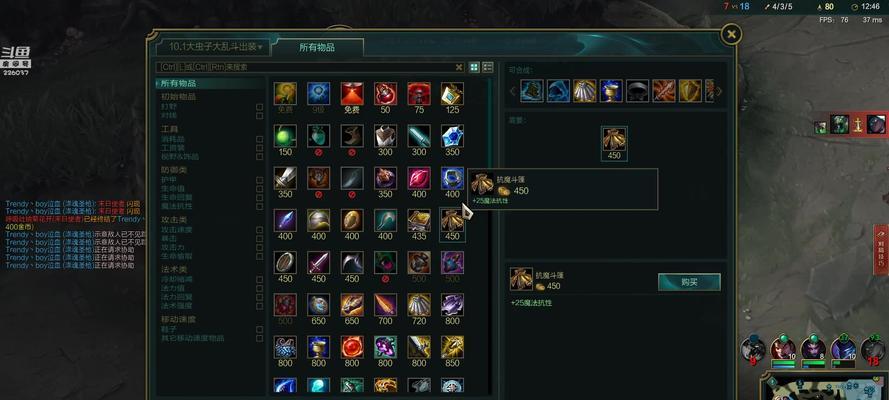Select the 50 gold red health potion

click(x=385, y=93)
